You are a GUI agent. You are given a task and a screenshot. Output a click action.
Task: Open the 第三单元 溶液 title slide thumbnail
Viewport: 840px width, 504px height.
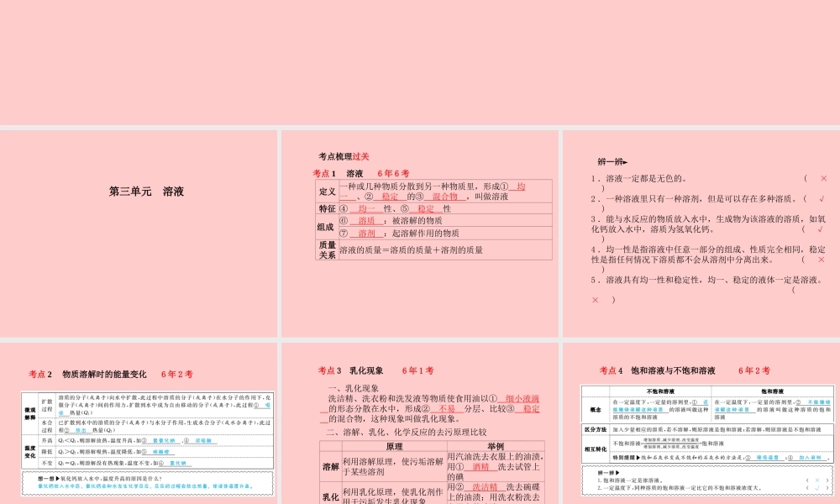(x=139, y=234)
